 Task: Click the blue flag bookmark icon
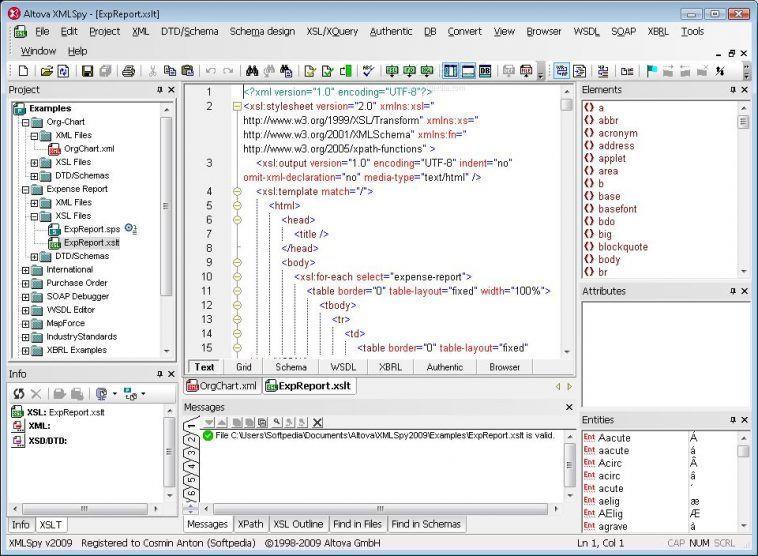tap(651, 72)
